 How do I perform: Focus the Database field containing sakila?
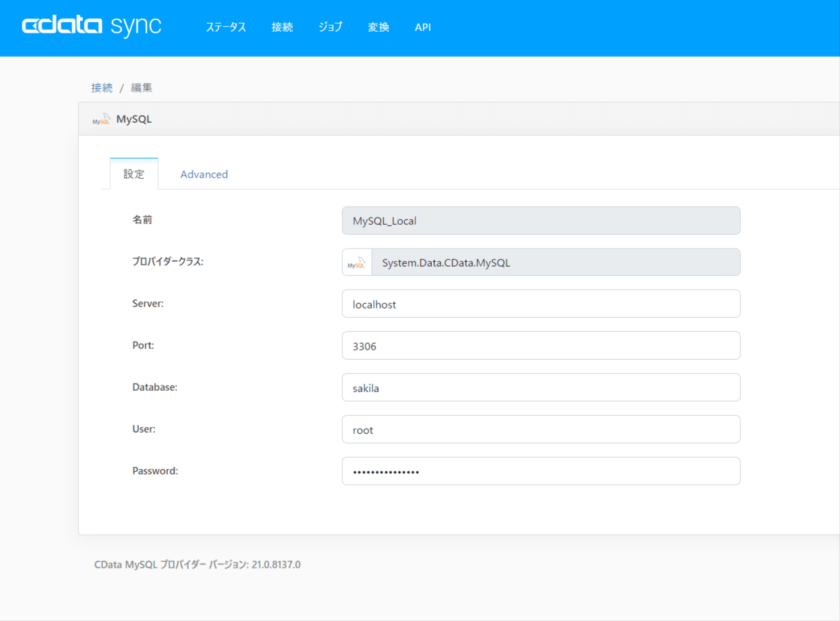540,388
